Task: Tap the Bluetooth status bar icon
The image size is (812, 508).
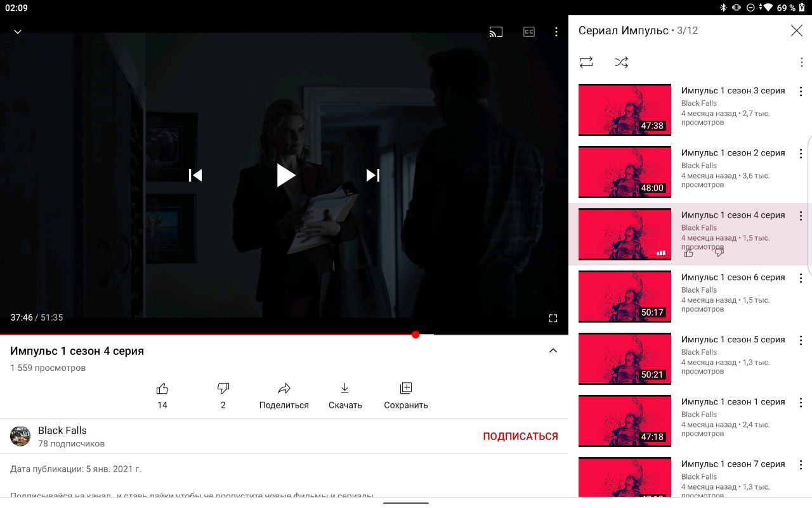Action: coord(723,8)
